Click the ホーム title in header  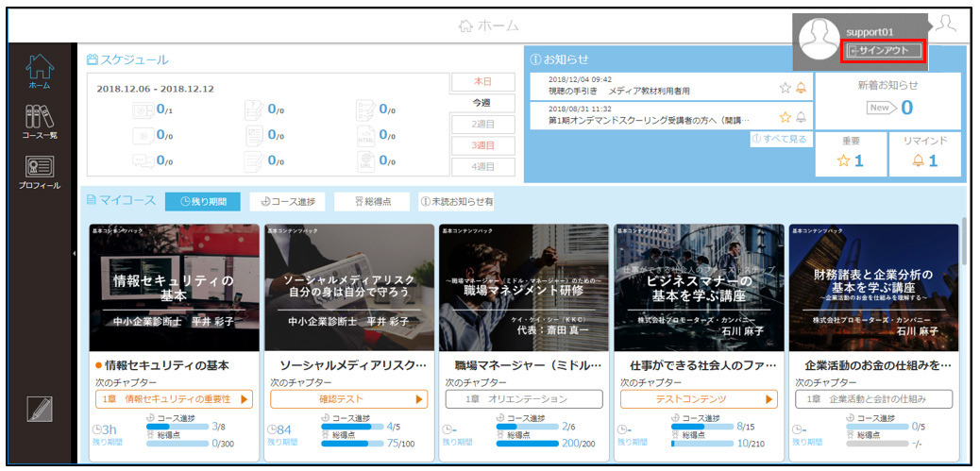pyautogui.click(x=489, y=25)
